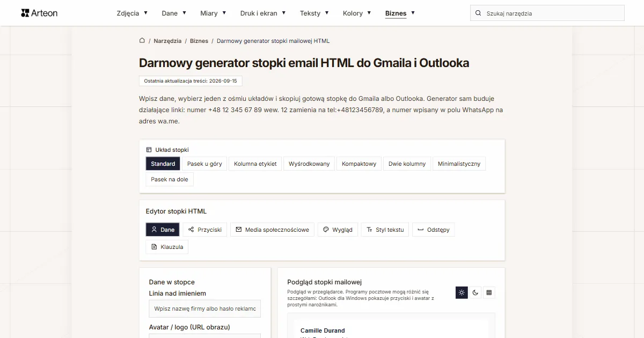Select the Pasek na dole layout

(170, 179)
